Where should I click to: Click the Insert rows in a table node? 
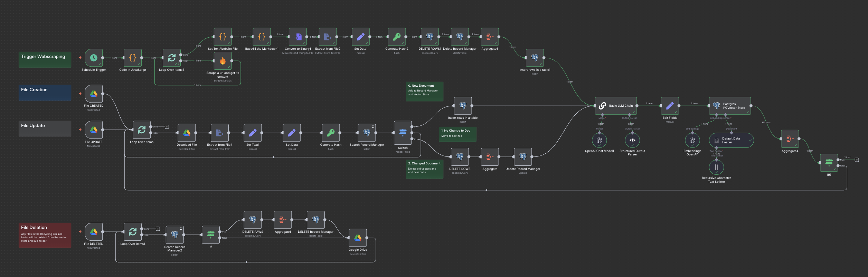tap(463, 106)
